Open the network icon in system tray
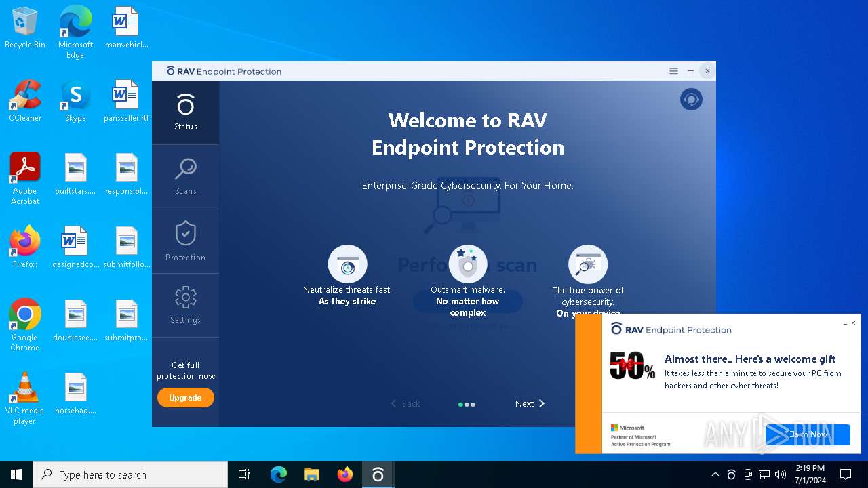 tap(764, 474)
